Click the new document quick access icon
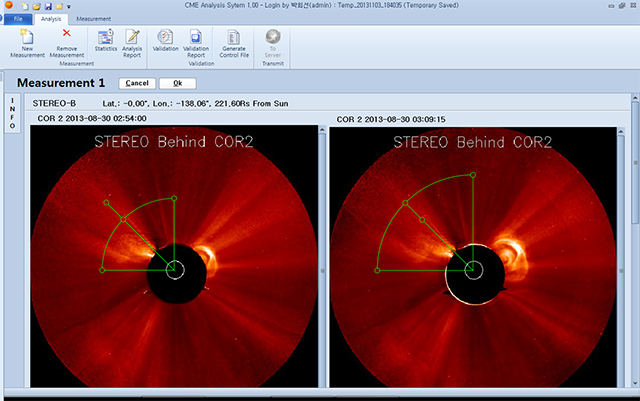The width and height of the screenshot is (640, 401). 25,6
